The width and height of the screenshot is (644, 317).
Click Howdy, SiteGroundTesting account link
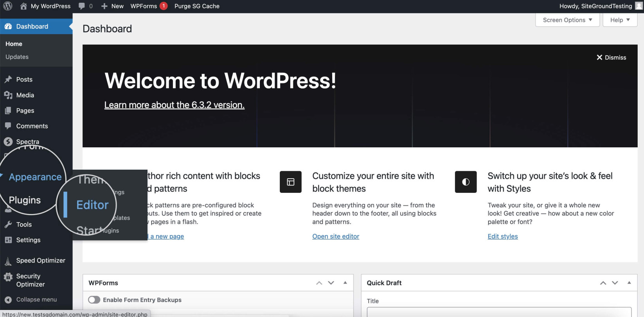coord(595,6)
